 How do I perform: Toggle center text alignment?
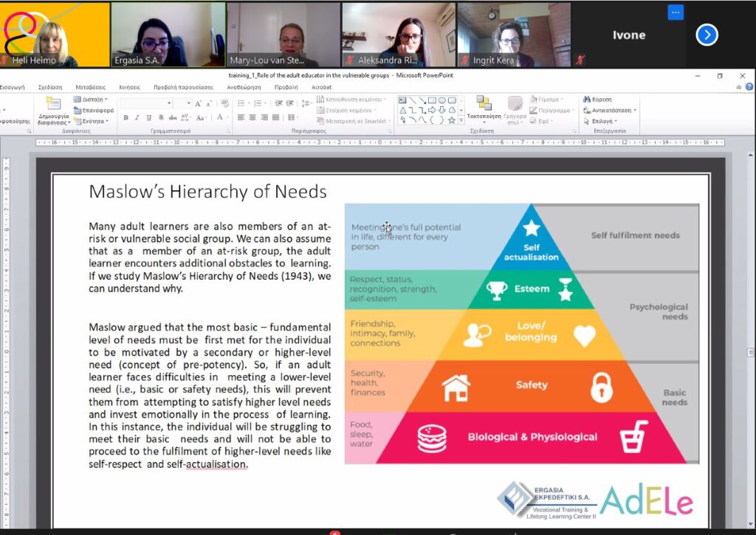tap(252, 118)
